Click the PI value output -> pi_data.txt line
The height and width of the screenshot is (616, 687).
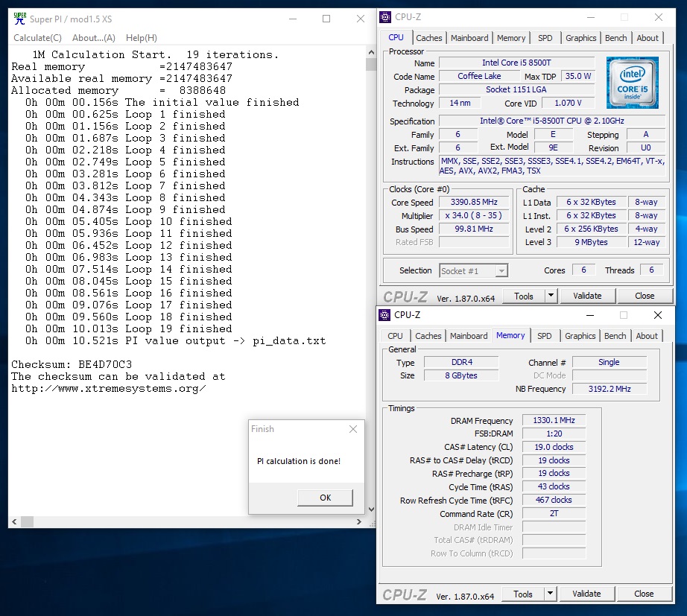point(175,341)
